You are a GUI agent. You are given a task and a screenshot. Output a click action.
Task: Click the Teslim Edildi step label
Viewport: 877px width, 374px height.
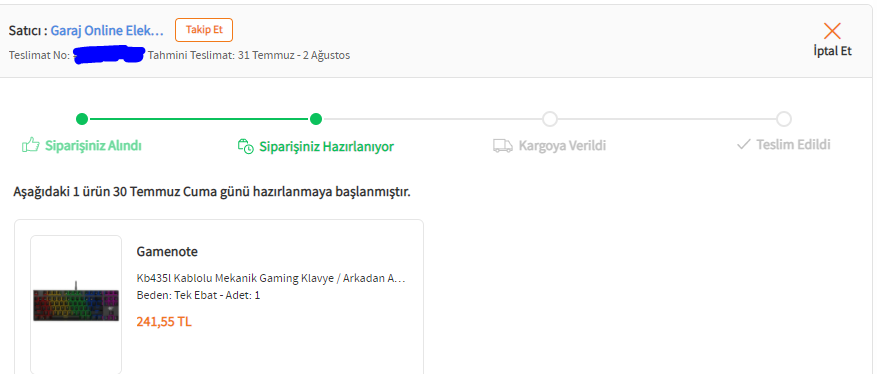(794, 145)
